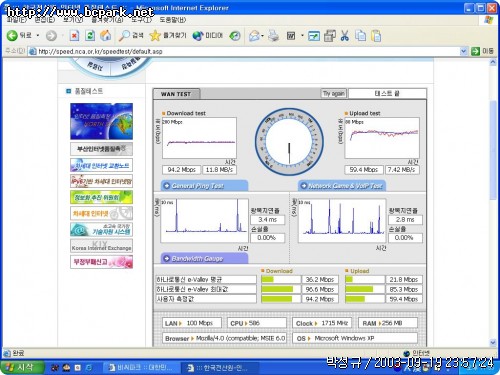The image size is (500, 375).
Task: Click the Download test graph
Action: [x=199, y=138]
